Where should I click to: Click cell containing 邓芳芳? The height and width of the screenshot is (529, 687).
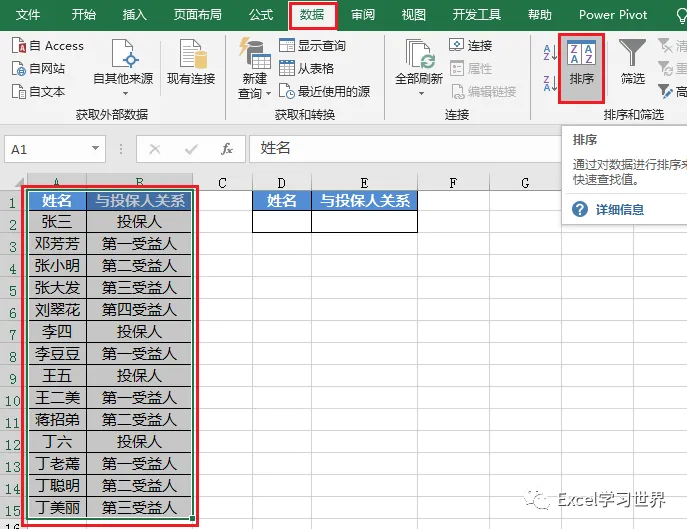click(x=57, y=244)
